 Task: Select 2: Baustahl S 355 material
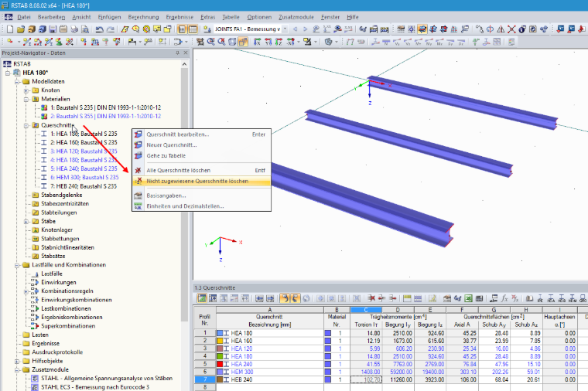(x=105, y=117)
